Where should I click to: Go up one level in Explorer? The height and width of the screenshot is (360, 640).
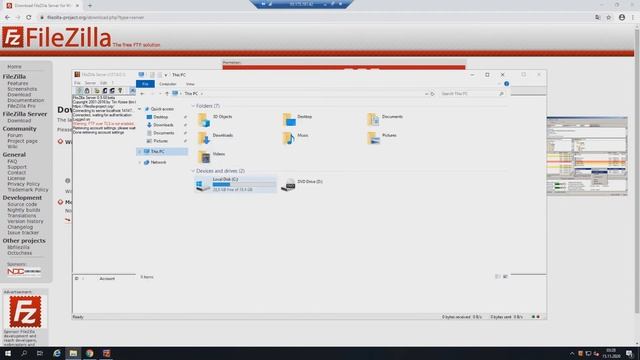point(167,93)
